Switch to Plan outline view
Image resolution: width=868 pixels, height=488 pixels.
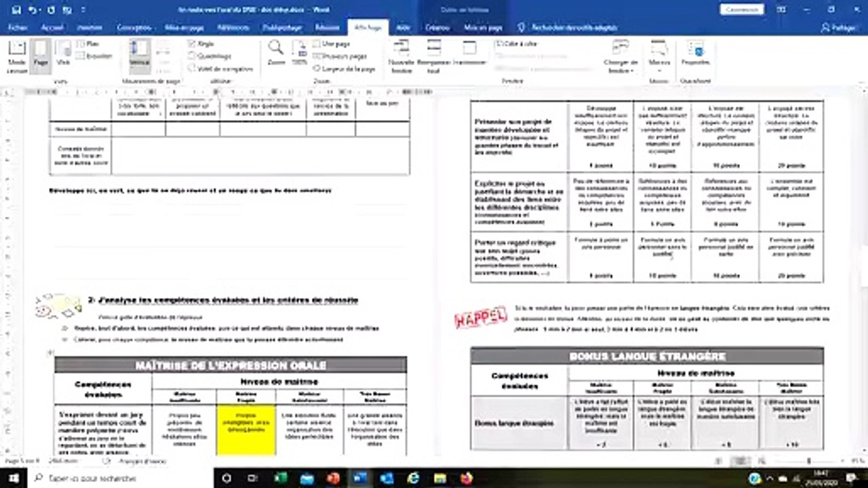88,43
